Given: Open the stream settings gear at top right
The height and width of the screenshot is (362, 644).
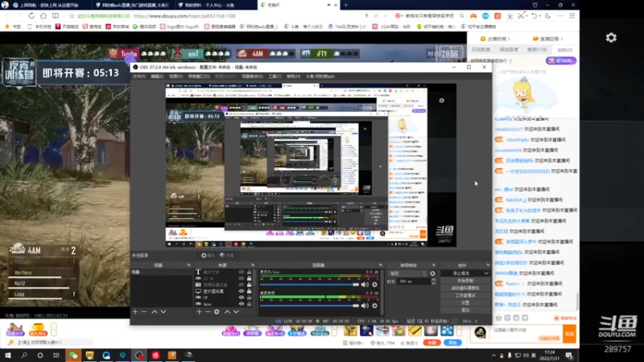Looking at the screenshot, I should coord(611,38).
